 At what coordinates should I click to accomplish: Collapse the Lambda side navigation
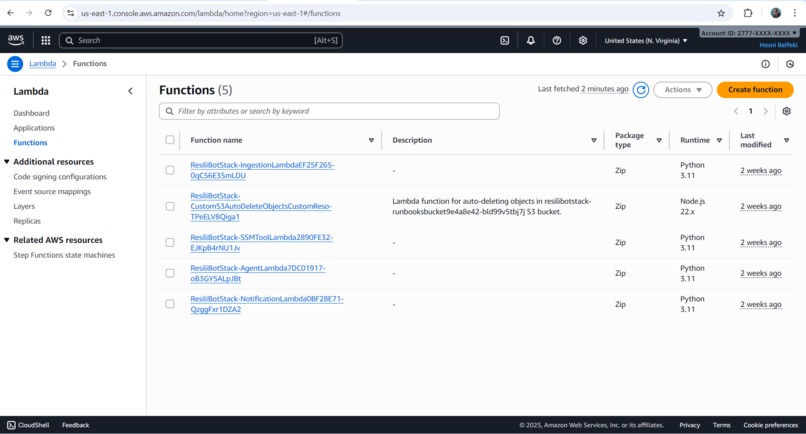[x=131, y=91]
